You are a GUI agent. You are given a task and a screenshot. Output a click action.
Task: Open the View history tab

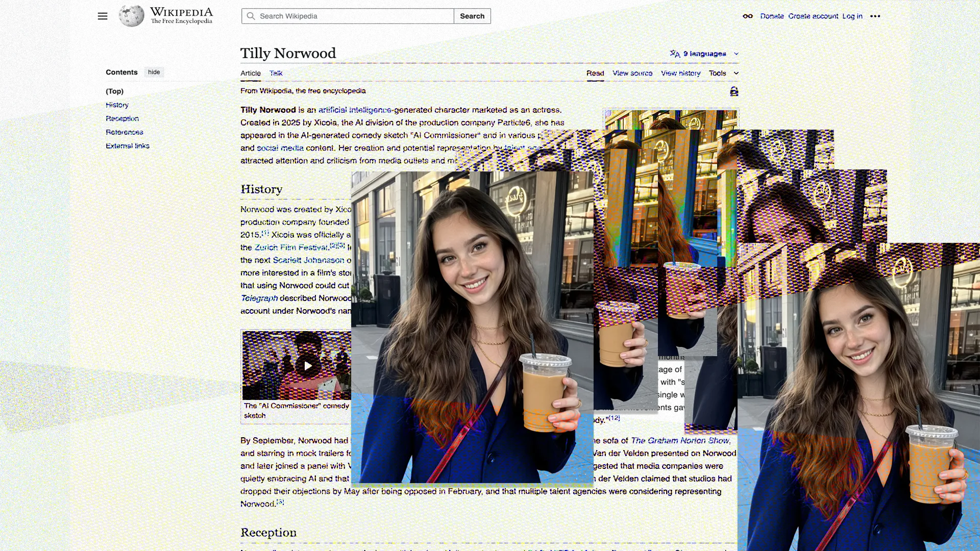point(680,73)
